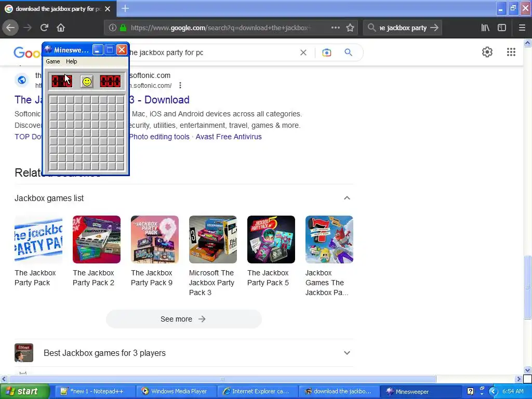Click the horizontal scrollbar thumb

[222, 379]
